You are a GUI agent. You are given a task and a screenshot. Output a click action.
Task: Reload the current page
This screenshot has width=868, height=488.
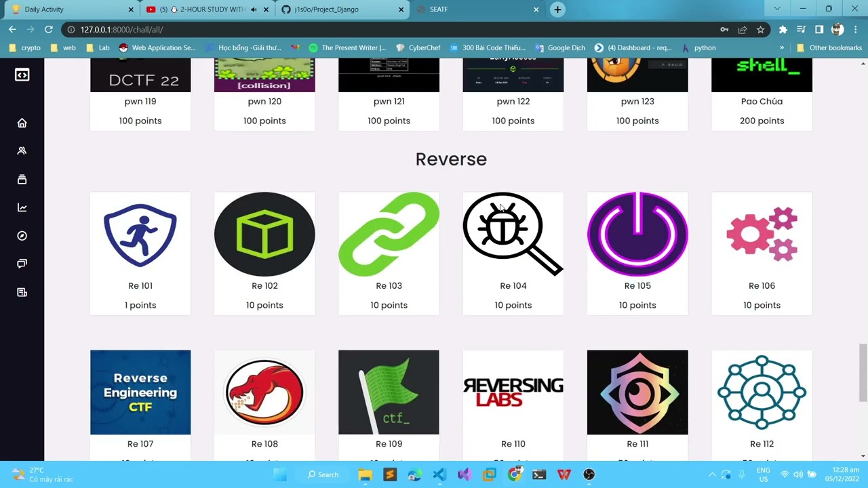tap(48, 29)
